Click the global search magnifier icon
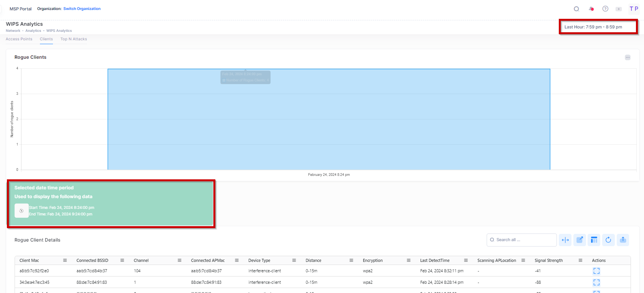This screenshot has width=644, height=293. (x=576, y=9)
